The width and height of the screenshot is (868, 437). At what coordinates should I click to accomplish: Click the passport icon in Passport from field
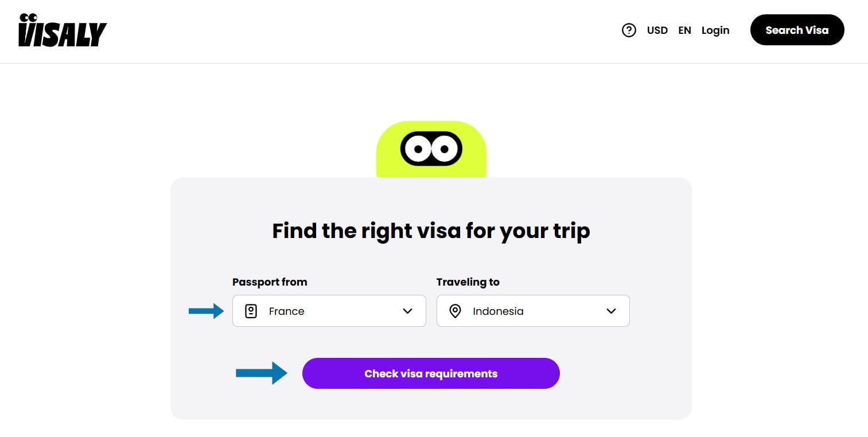coord(251,311)
